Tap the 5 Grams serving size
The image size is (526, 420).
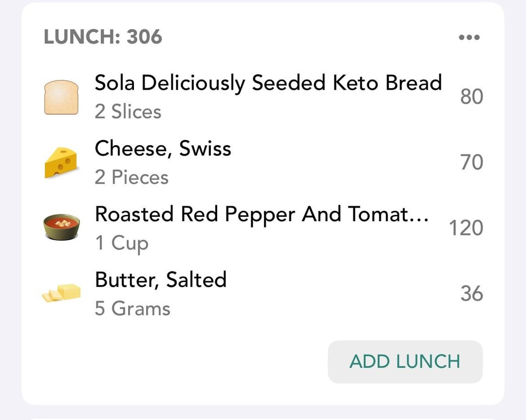[x=132, y=308]
